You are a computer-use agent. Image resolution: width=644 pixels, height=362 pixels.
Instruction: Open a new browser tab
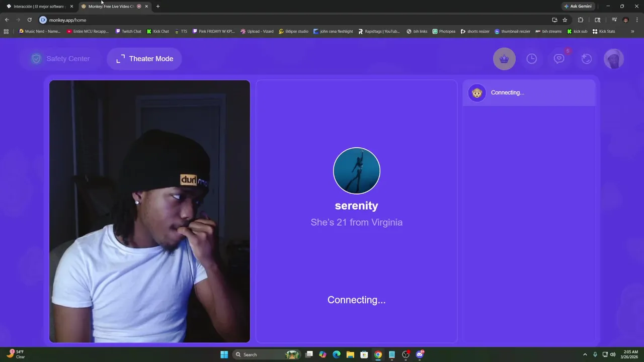point(158,7)
